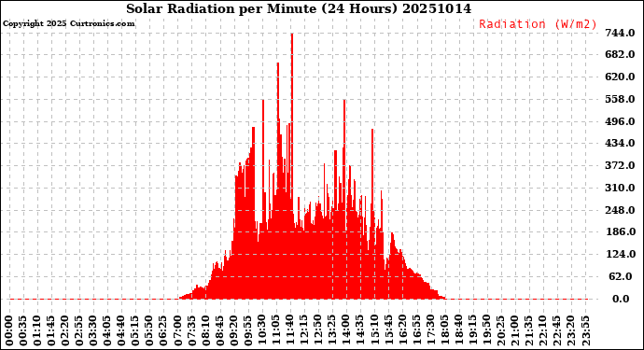Click the 05:15 time axis label
This screenshot has width=644, height=350.
[135, 330]
